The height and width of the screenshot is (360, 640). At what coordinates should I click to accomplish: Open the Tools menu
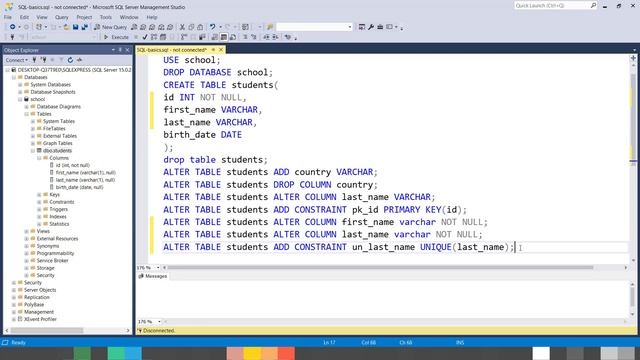pos(106,17)
